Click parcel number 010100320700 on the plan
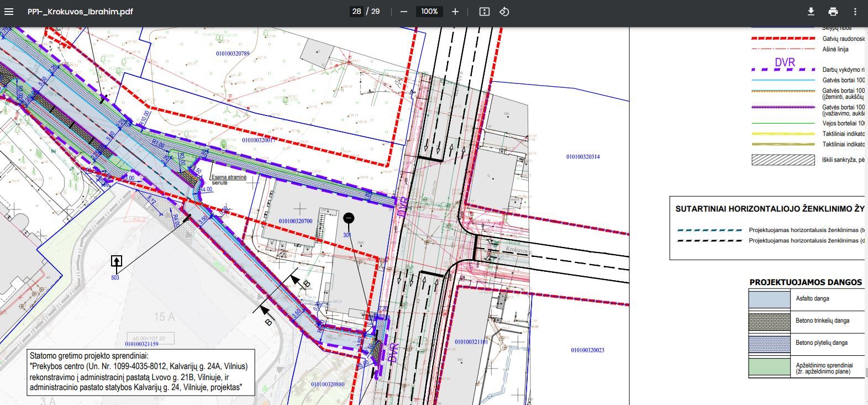 (296, 221)
